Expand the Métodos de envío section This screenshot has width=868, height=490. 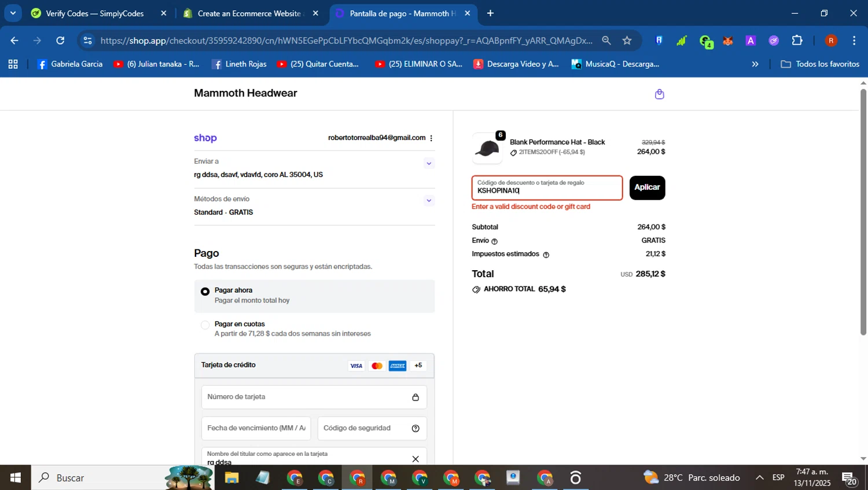429,201
